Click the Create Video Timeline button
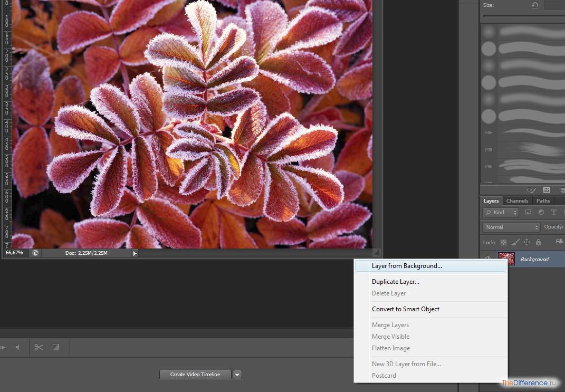Image resolution: width=565 pixels, height=392 pixels. (195, 375)
